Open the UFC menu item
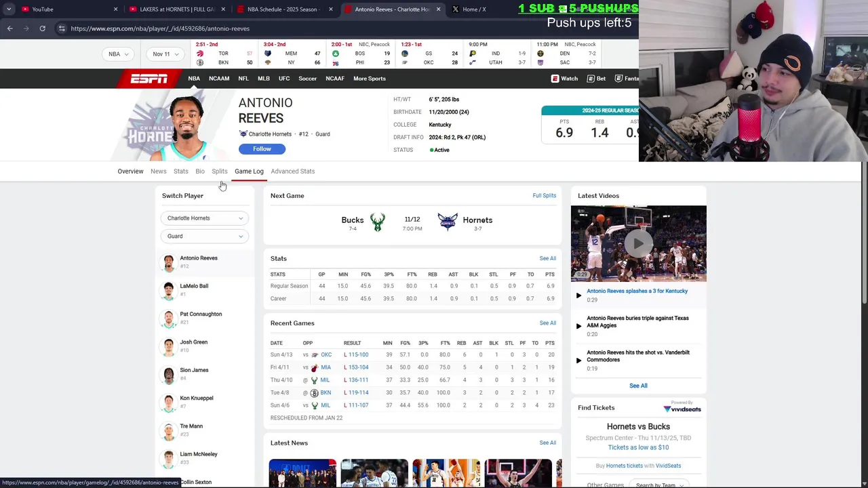The image size is (868, 488). point(284,79)
